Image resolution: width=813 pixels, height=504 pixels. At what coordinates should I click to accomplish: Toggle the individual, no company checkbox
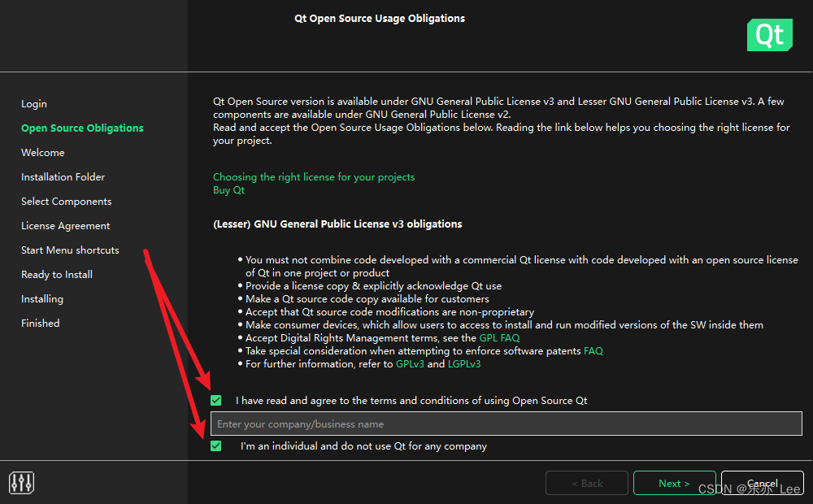tap(216, 446)
